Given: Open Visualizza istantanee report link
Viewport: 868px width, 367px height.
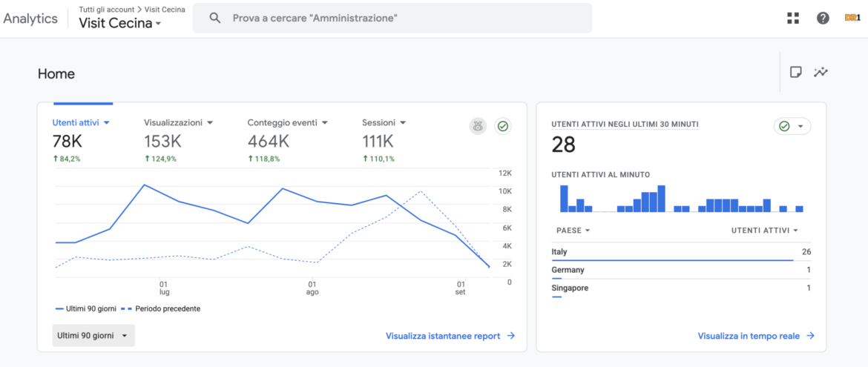Looking at the screenshot, I should point(450,335).
